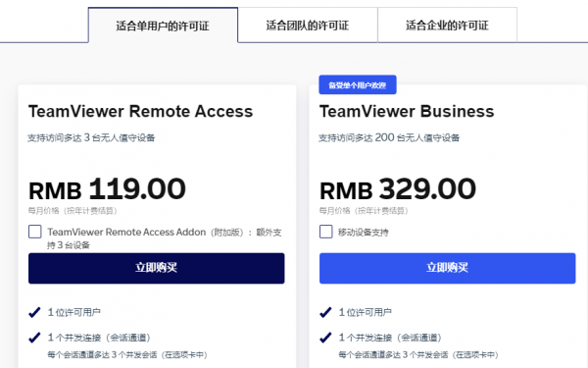This screenshot has width=588, height=368.
Task: Tick the 移动设备支持 checkbox
Action: (x=326, y=232)
